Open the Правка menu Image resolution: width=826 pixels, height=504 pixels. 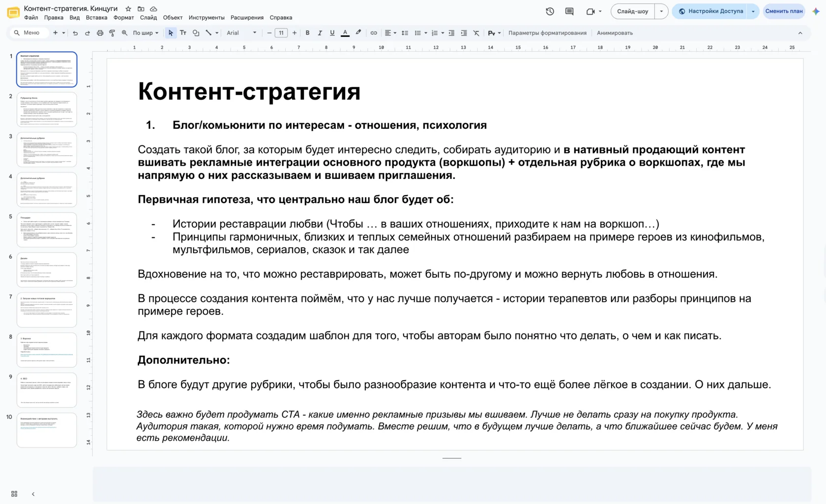pyautogui.click(x=54, y=17)
